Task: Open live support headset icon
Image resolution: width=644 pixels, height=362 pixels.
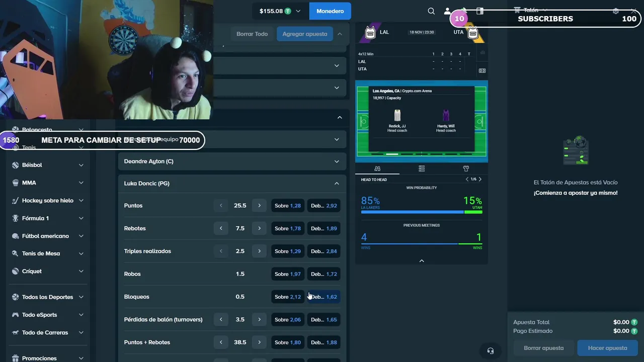Action: point(491,351)
